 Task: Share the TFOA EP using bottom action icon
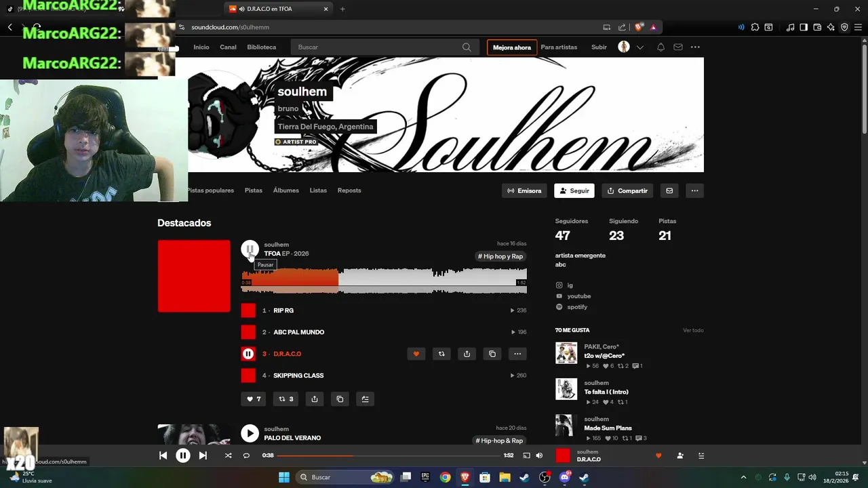point(315,399)
